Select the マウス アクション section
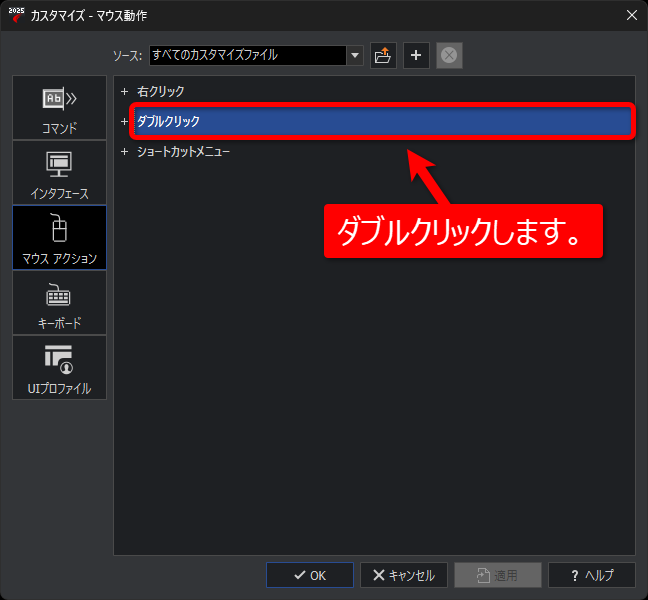The height and width of the screenshot is (600, 648). [x=60, y=238]
